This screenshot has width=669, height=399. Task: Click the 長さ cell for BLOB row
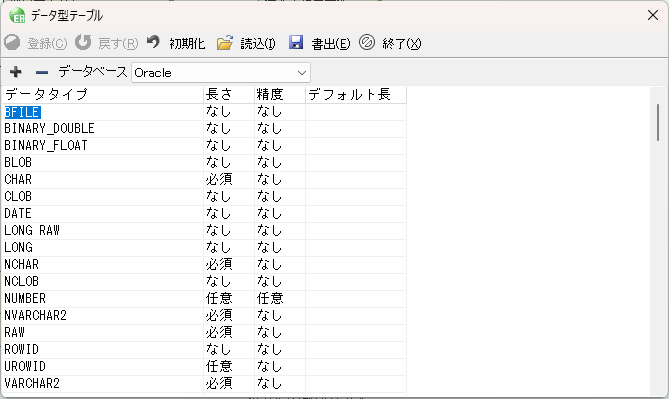point(229,163)
